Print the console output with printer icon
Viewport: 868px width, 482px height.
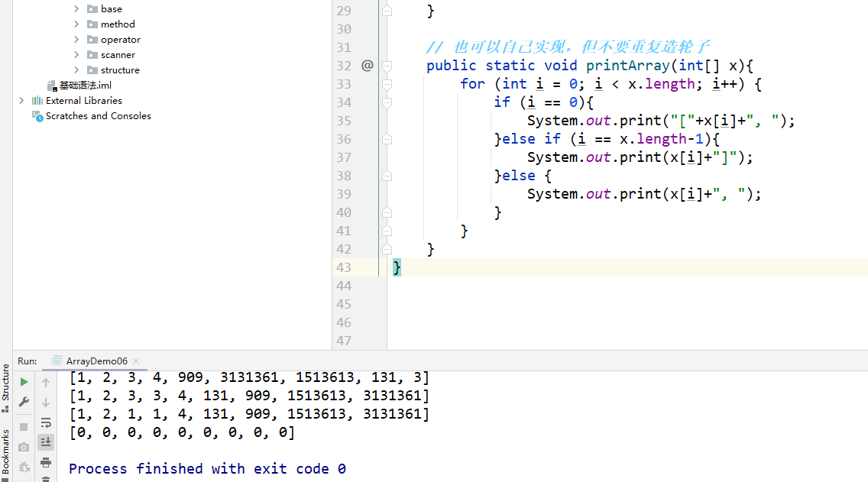[46, 462]
